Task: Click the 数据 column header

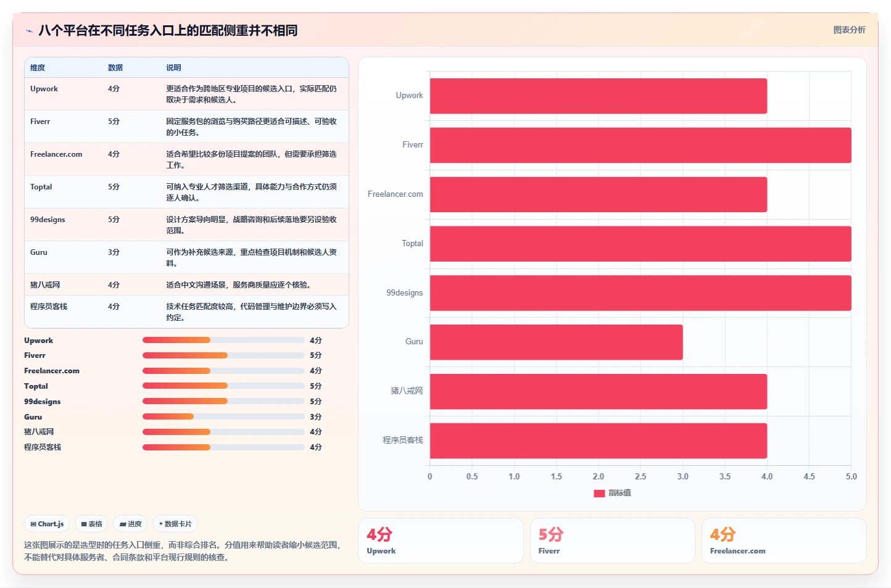Action: 115,68
